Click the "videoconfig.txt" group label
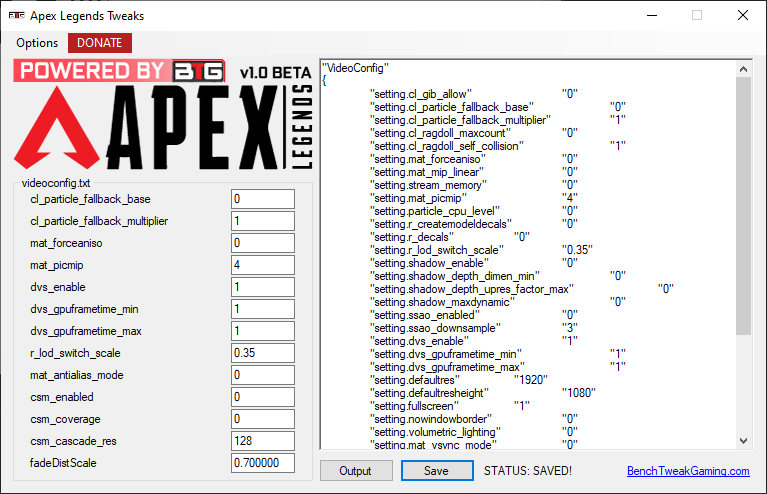The height and width of the screenshot is (494, 767). click(x=56, y=183)
